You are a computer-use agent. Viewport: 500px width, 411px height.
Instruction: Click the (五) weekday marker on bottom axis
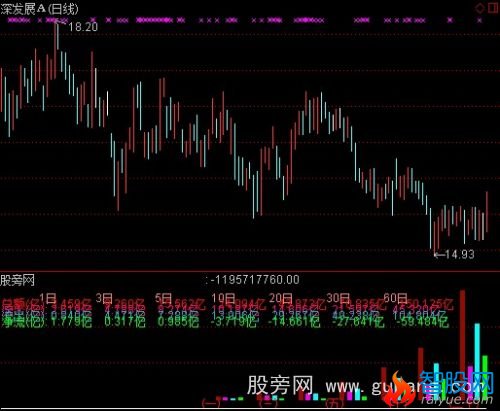(x=335, y=403)
